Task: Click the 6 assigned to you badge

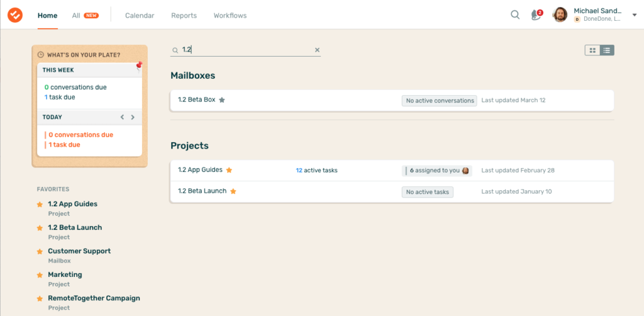Action: [x=437, y=171]
